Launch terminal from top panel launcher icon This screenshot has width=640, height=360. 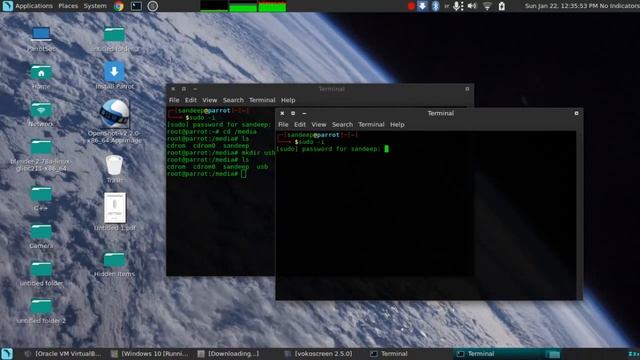coord(136,6)
